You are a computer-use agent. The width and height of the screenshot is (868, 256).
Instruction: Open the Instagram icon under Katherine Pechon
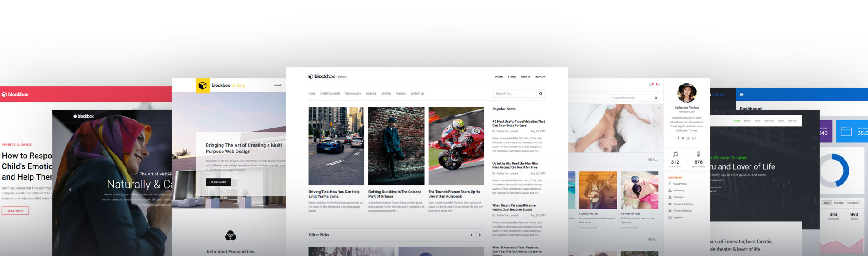(x=688, y=138)
